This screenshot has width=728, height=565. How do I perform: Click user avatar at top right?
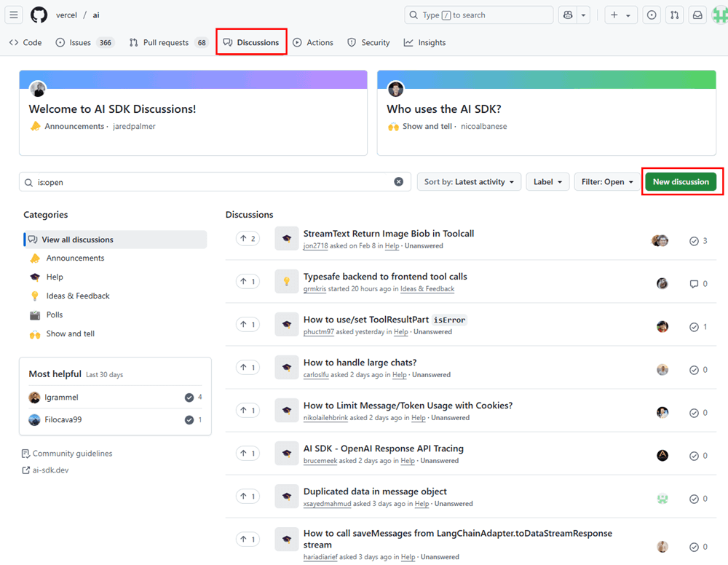(x=718, y=15)
